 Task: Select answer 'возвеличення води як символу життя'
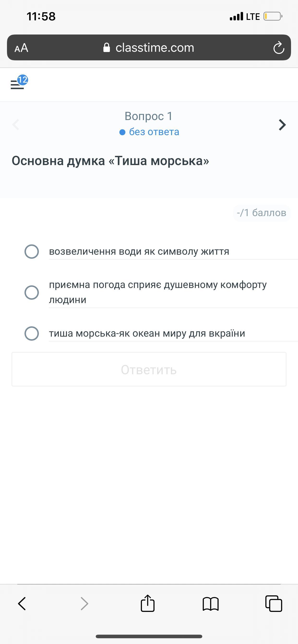(32, 251)
